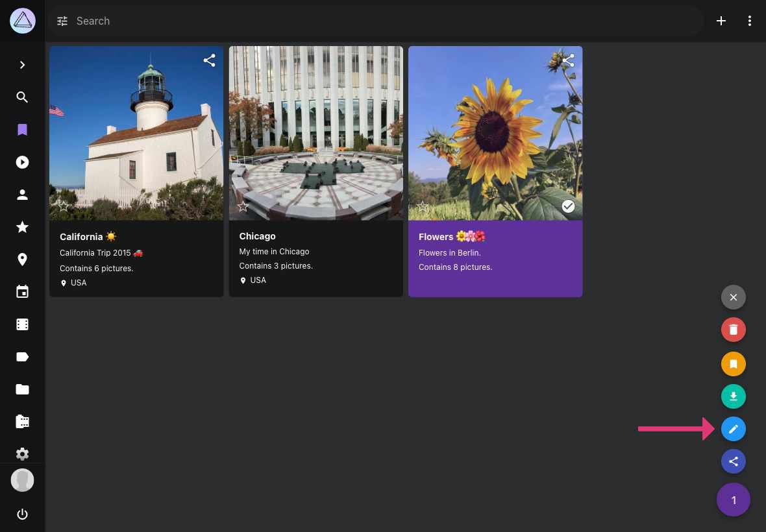Create a new album with the plus button
Viewport: 766px width, 532px height.
721,20
